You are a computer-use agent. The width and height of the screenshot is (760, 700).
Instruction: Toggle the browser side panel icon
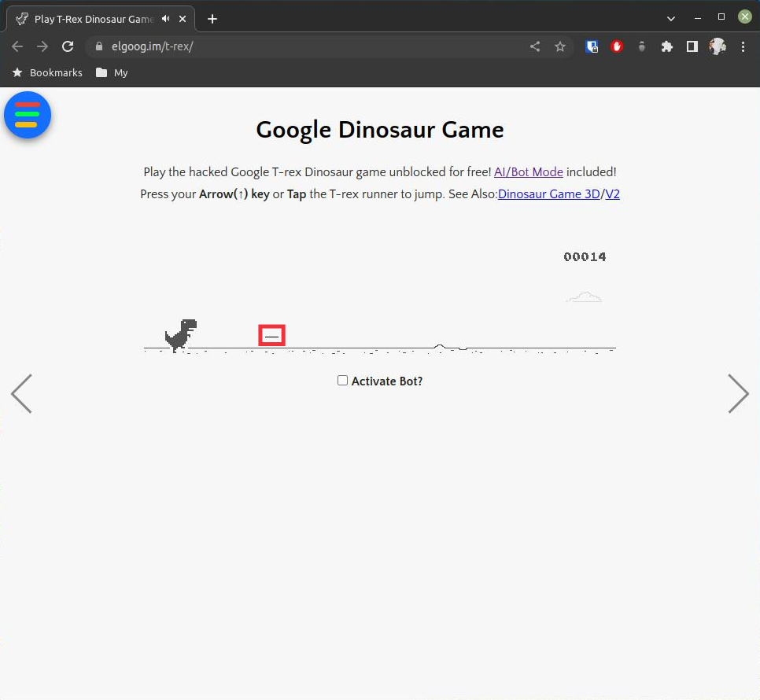[x=692, y=46]
